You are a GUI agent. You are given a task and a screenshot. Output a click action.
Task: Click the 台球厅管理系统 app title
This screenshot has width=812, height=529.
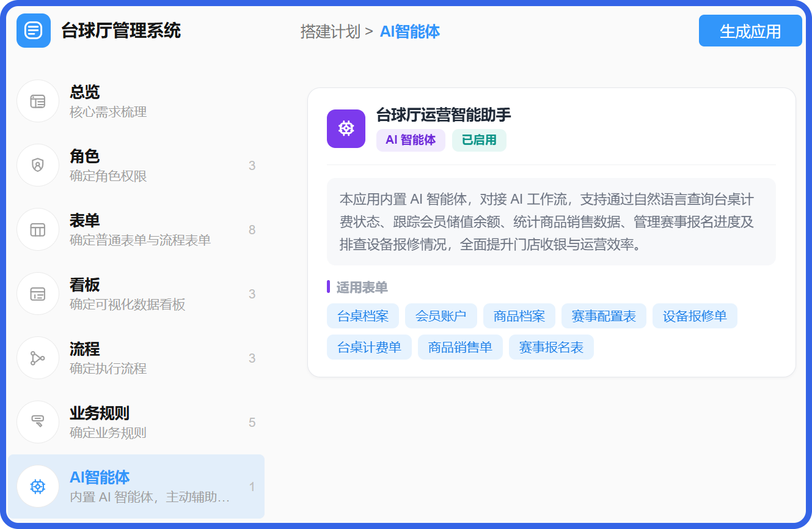pos(121,30)
